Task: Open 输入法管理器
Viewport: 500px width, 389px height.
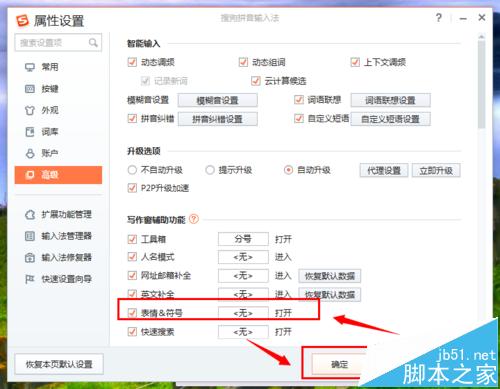Action: (58, 236)
